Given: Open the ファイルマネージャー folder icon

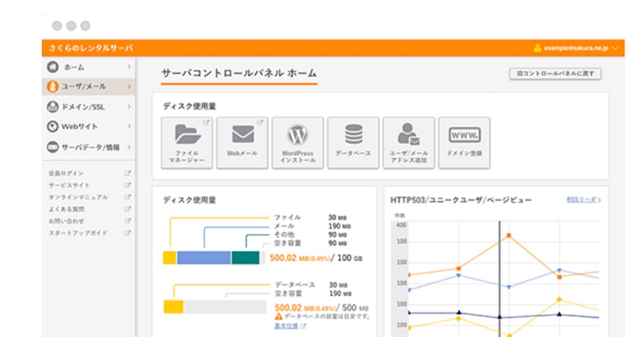Looking at the screenshot, I should click(x=187, y=135).
